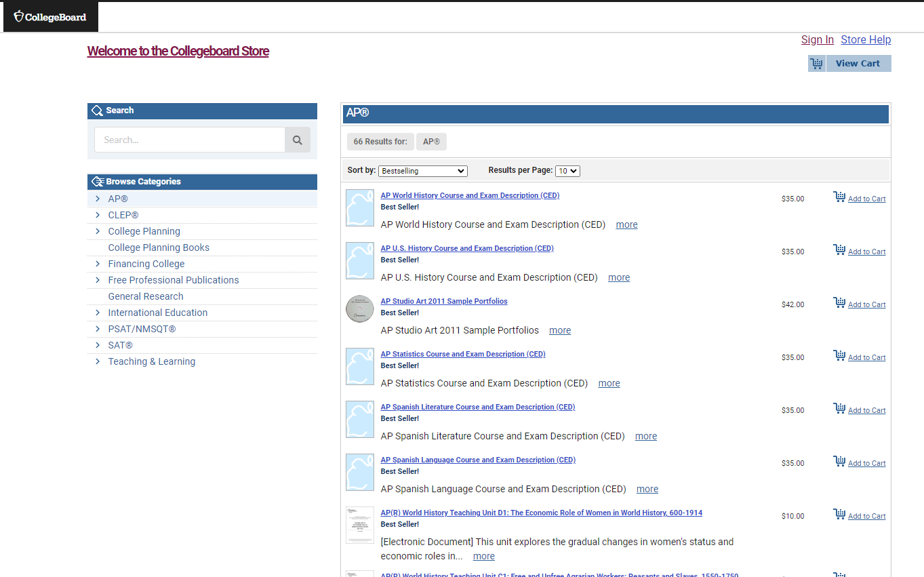Screen dimensions: 924x577
Task: Open AP Studio Art CD thumbnail
Action: click(x=360, y=309)
